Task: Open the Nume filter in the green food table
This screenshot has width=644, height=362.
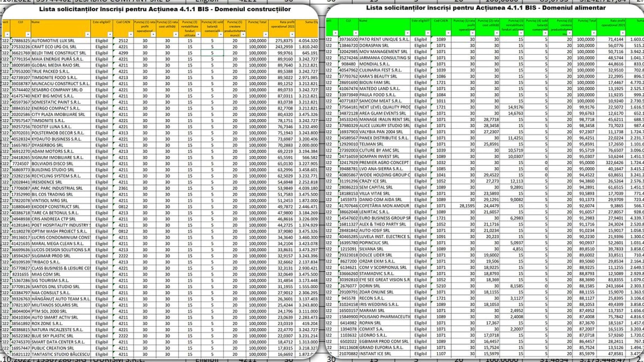Action: [x=407, y=33]
